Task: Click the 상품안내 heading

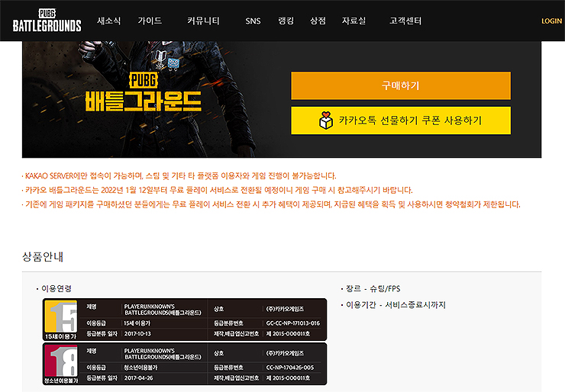Action: [x=43, y=257]
